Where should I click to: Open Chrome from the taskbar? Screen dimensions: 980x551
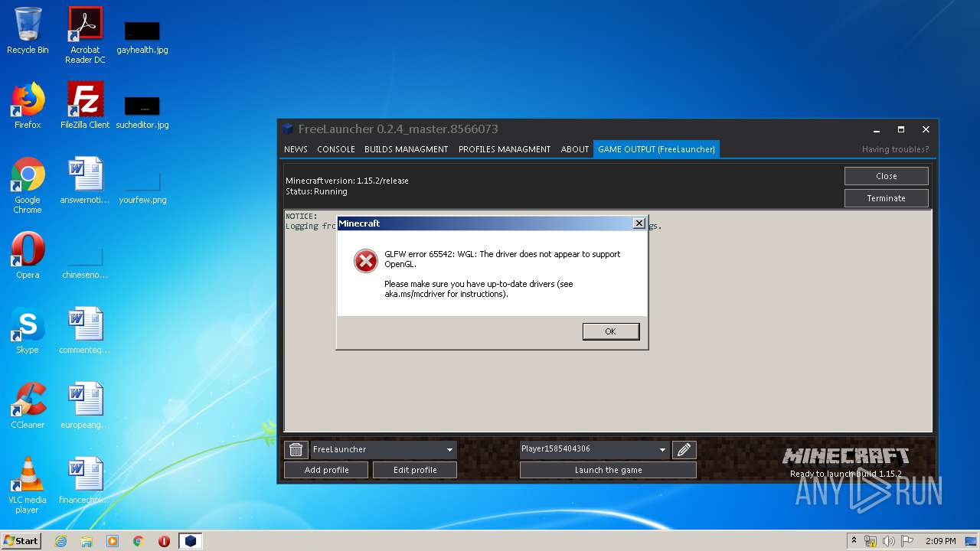[x=139, y=541]
